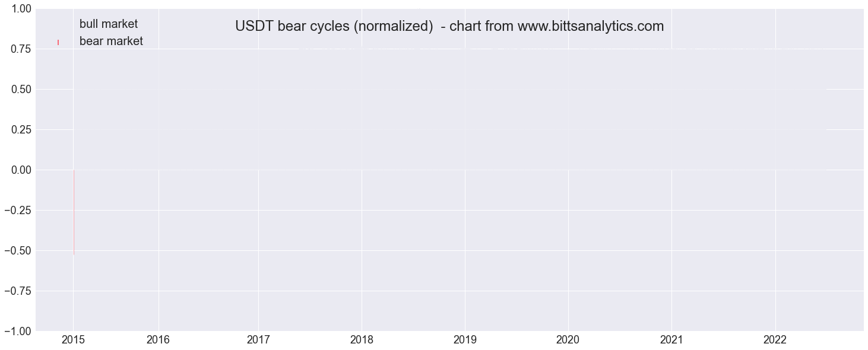Select the 2019 x-axis label
The width and height of the screenshot is (868, 350).
(x=465, y=340)
